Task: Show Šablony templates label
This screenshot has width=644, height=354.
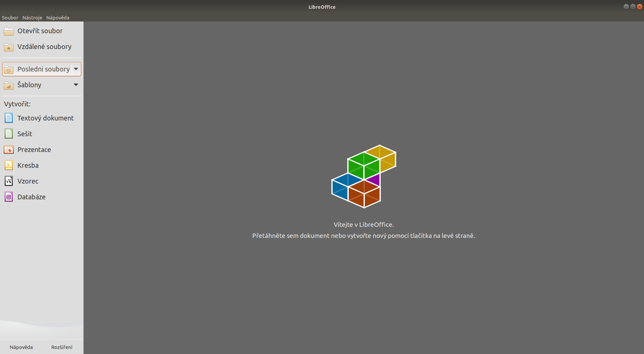Action: coord(29,85)
